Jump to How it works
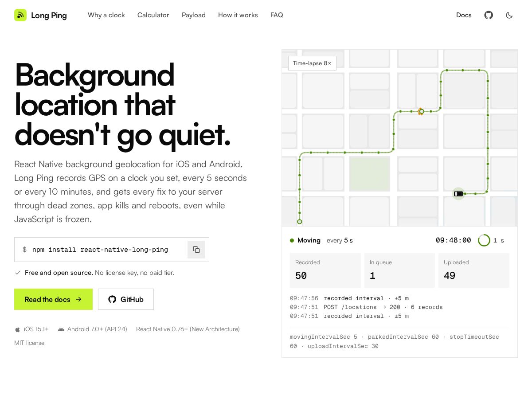Image resolution: width=532 pixels, height=399 pixels. [238, 15]
